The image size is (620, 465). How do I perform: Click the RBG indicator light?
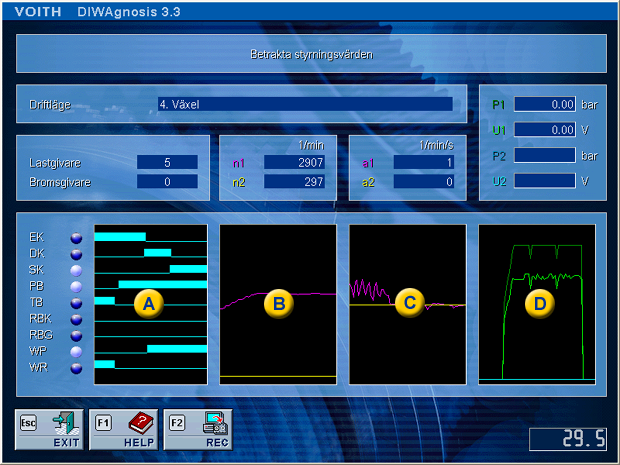point(76,336)
